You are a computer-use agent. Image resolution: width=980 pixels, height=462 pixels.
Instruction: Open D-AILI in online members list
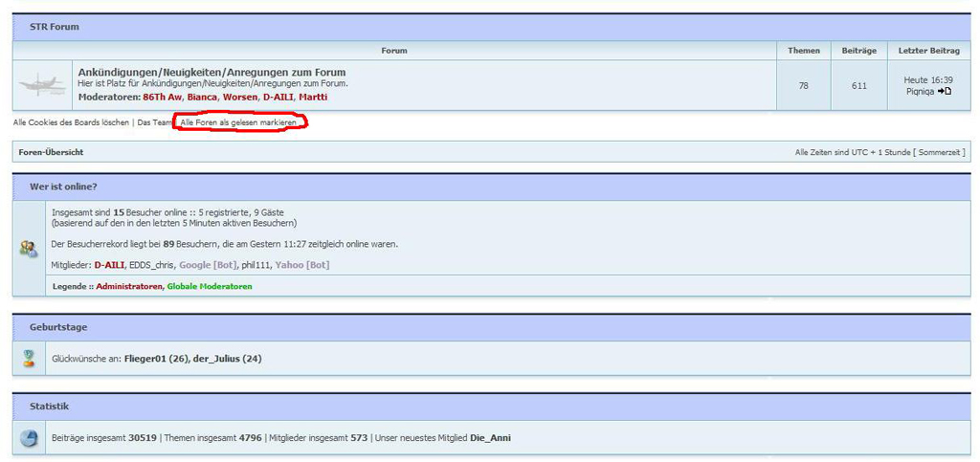109,265
